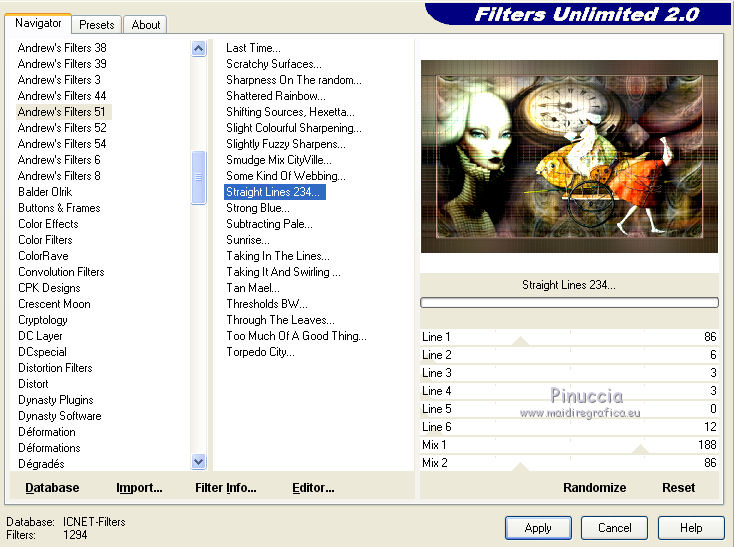The height and width of the screenshot is (547, 734).
Task: Cancel the Filters Unlimited dialog
Action: point(614,528)
